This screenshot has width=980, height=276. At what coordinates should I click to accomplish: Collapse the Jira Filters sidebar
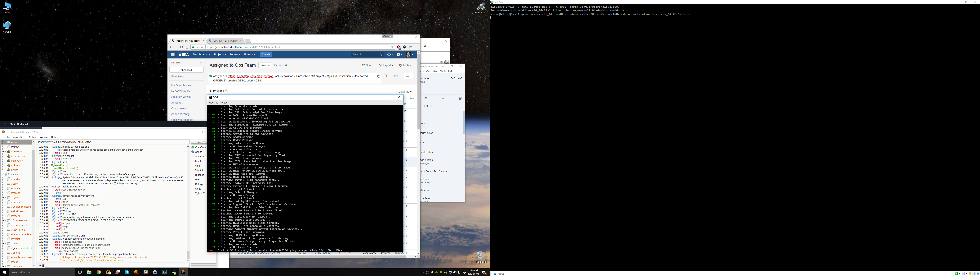click(x=201, y=62)
